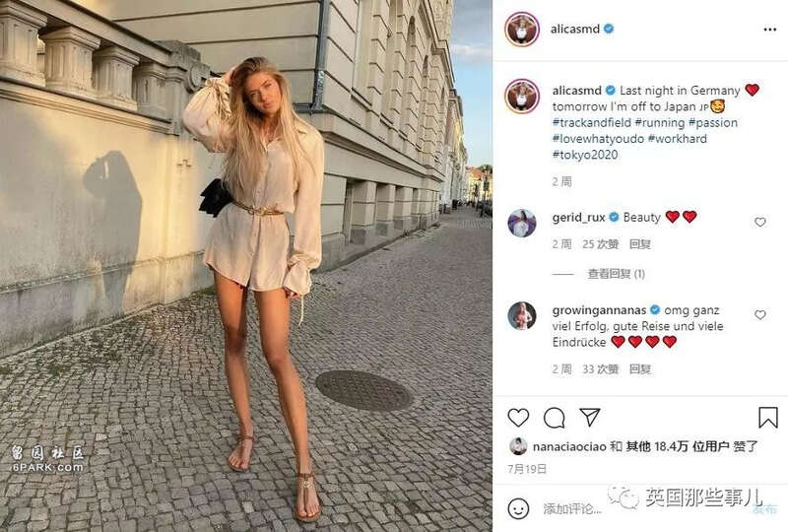Open the three-dot more options menu
This screenshot has height=532, width=788.
pyautogui.click(x=770, y=30)
